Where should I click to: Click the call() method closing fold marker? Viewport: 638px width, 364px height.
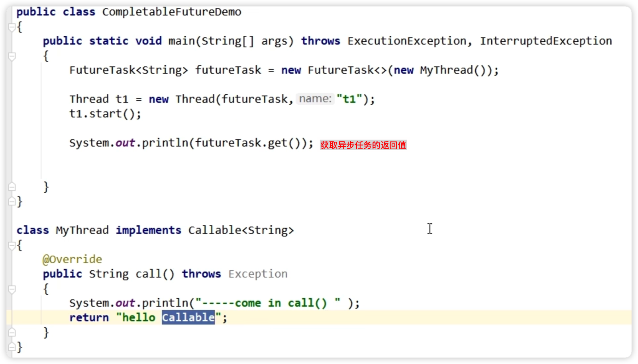pyautogui.click(x=12, y=332)
